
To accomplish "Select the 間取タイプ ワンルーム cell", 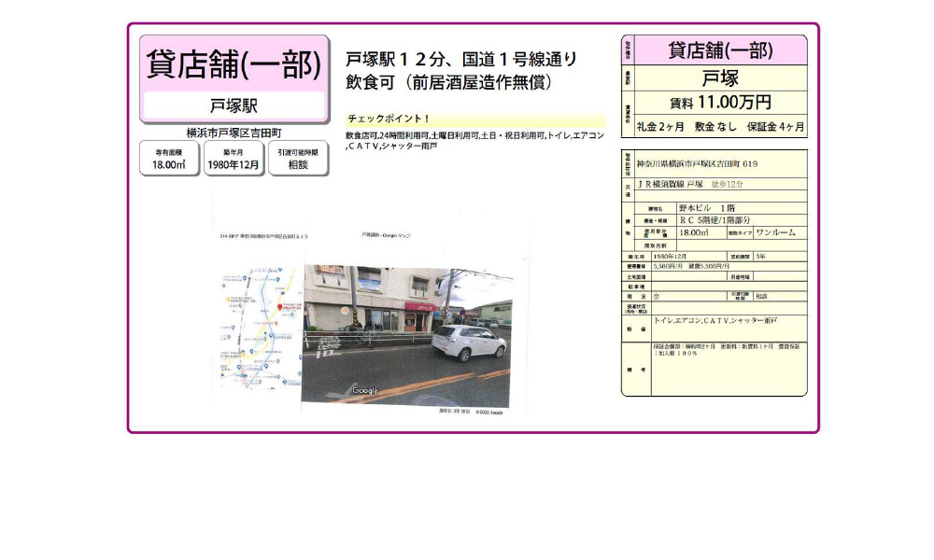I will click(777, 231).
